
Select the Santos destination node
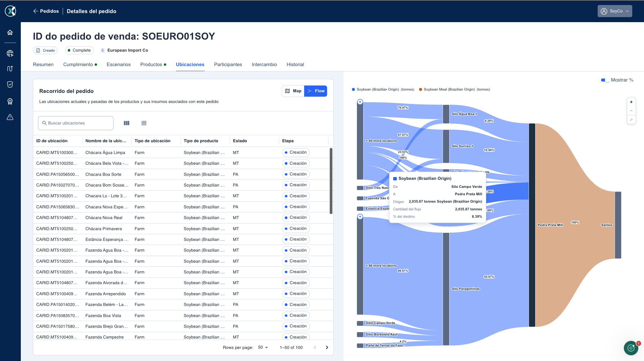[618, 225]
